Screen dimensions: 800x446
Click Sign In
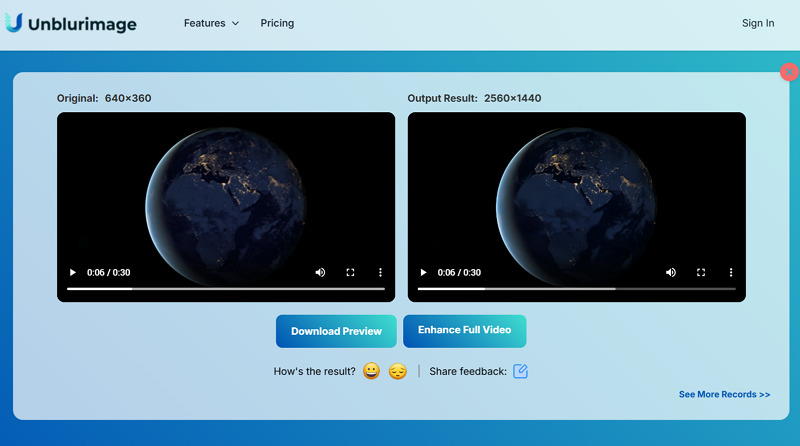point(757,23)
